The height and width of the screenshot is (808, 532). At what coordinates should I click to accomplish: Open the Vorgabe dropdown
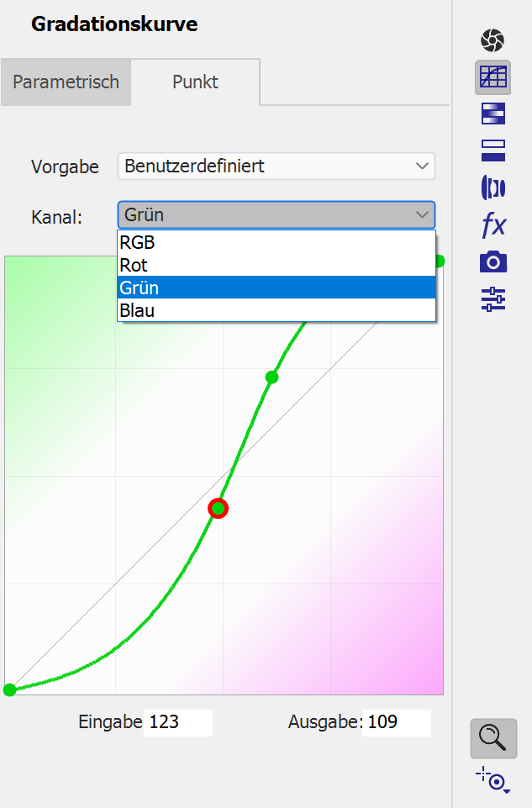(x=276, y=166)
